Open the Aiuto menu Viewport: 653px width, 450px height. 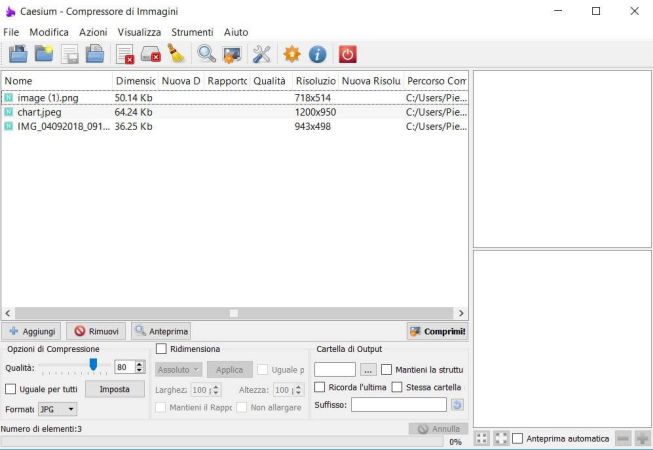click(x=236, y=32)
